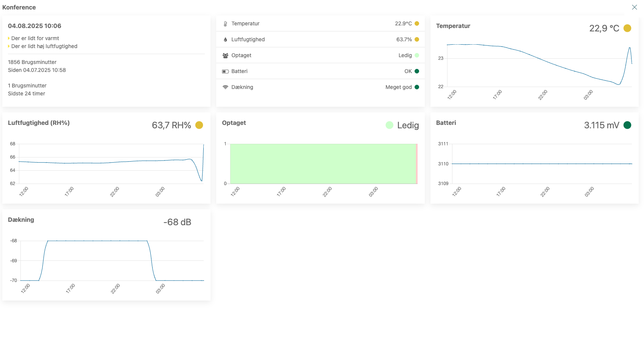Image resolution: width=644 pixels, height=338 pixels.
Task: Close the Konference panel with the X
Action: (635, 7)
